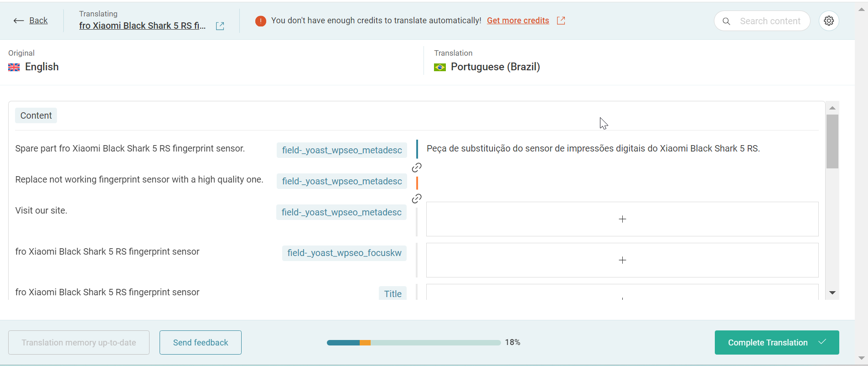Add translation for the focuskw field
The image size is (868, 366).
coord(622,260)
